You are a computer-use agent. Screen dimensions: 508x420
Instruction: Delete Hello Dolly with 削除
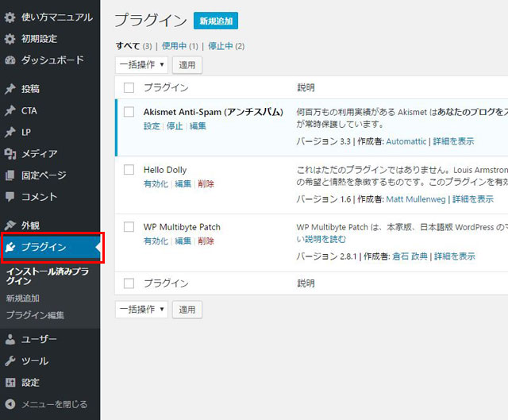[206, 183]
